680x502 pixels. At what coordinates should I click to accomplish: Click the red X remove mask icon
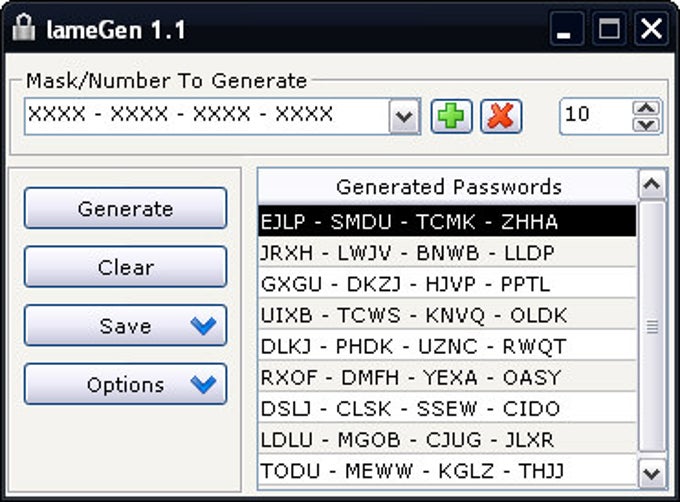click(x=501, y=117)
